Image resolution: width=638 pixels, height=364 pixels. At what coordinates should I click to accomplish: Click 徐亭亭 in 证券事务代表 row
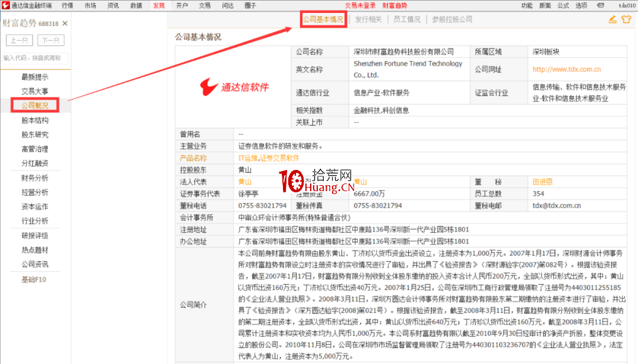pyautogui.click(x=248, y=194)
